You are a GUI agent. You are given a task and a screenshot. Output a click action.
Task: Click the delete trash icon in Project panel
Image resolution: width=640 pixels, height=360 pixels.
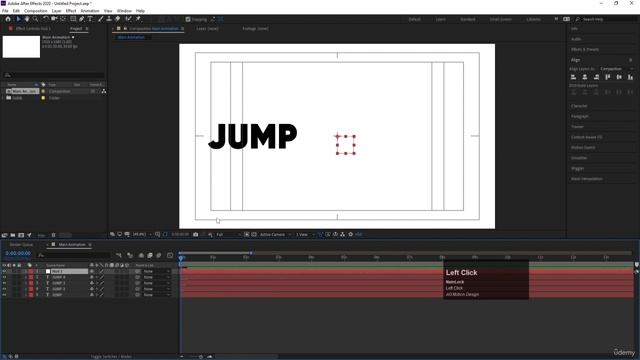pyautogui.click(x=53, y=235)
